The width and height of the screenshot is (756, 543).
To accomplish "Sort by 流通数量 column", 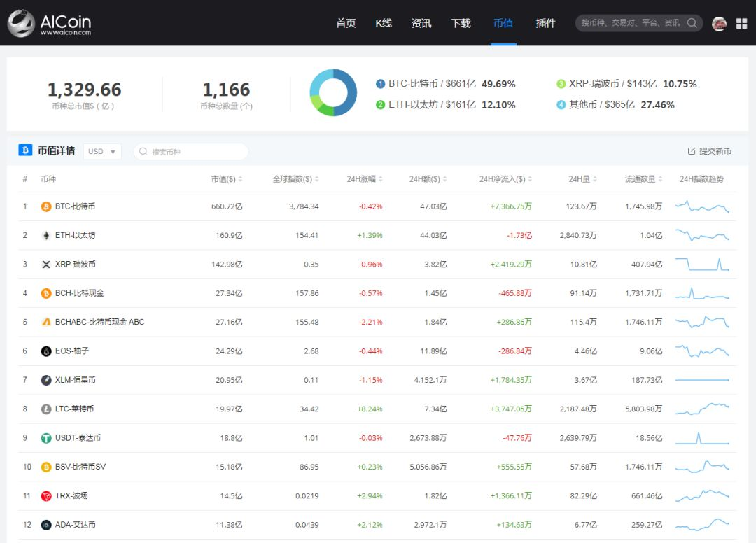I will [x=644, y=179].
